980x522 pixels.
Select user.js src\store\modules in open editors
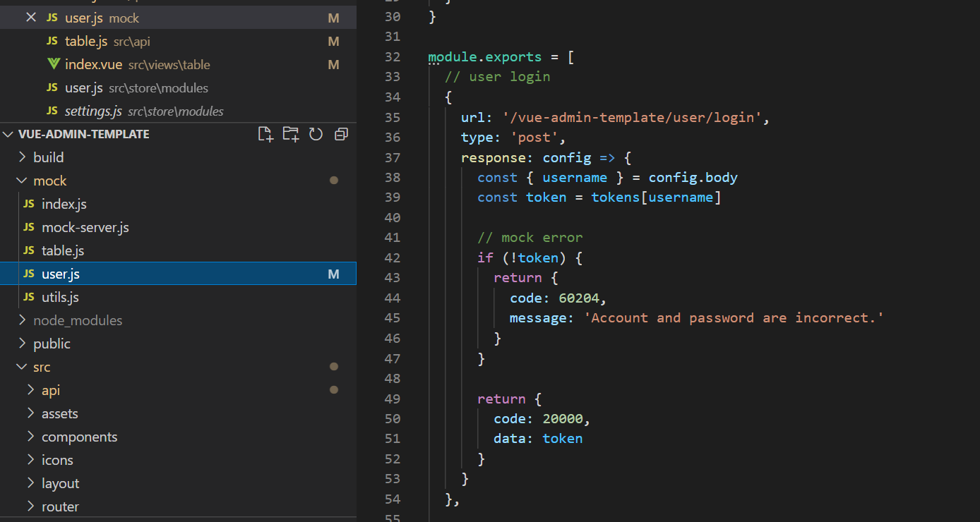click(x=178, y=87)
